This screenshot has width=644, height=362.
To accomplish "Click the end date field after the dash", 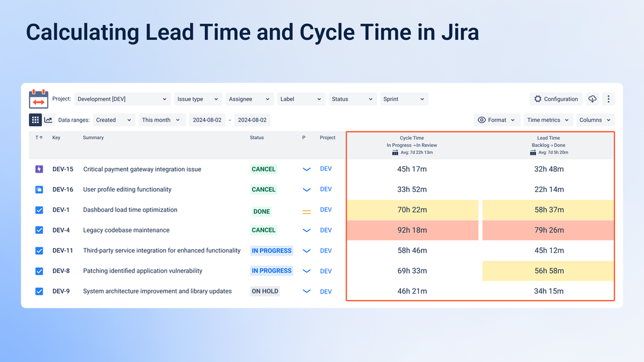I will [252, 120].
